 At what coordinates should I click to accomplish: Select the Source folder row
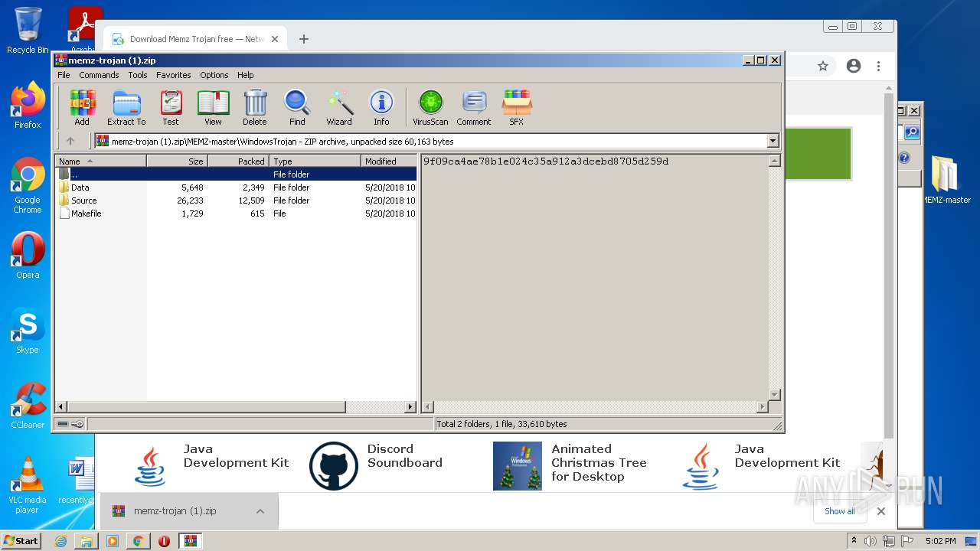click(x=236, y=201)
